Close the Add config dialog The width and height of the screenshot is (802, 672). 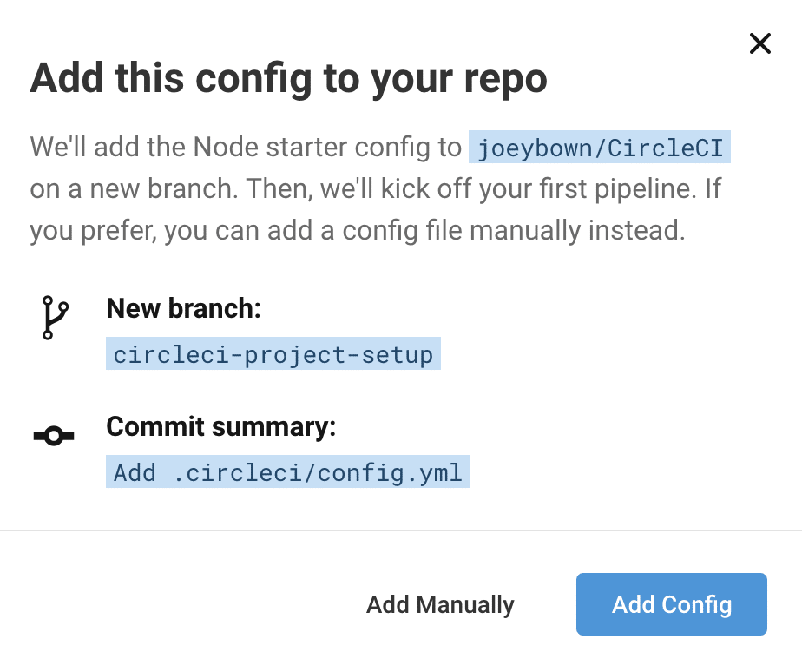(759, 43)
